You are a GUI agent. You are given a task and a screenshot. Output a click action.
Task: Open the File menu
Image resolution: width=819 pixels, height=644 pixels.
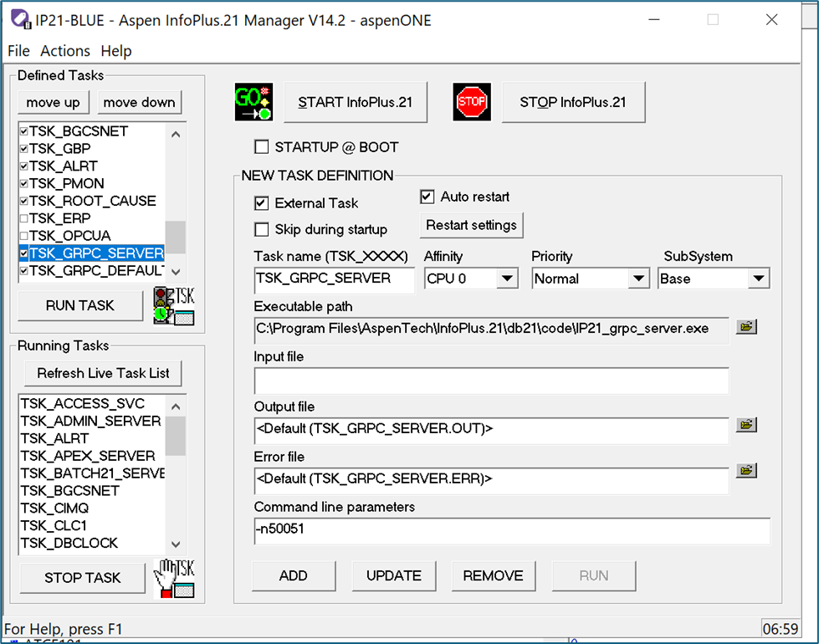coord(18,51)
